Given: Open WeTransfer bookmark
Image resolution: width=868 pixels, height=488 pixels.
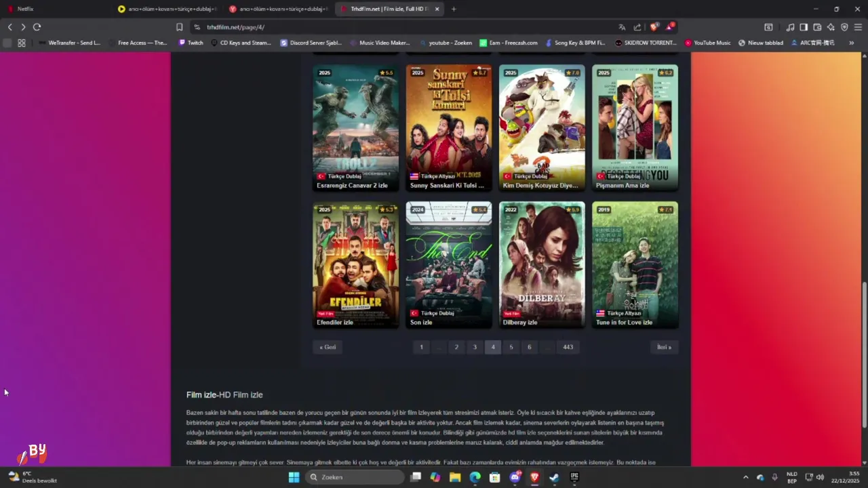Looking at the screenshot, I should [x=69, y=43].
